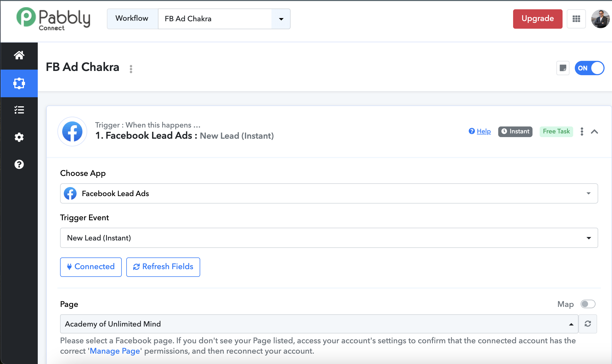
Task: Click the Upgrade button
Action: (538, 19)
